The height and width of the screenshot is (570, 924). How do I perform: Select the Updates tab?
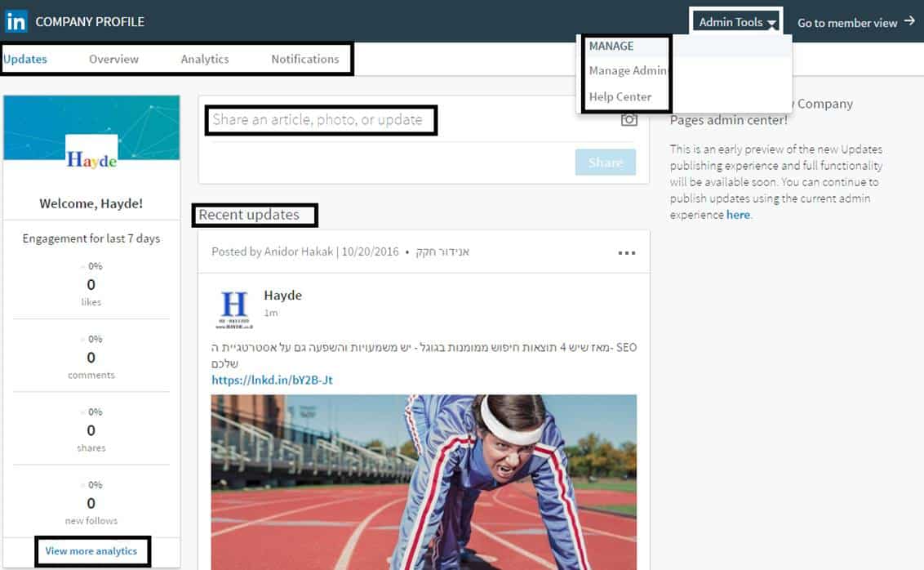[x=25, y=59]
